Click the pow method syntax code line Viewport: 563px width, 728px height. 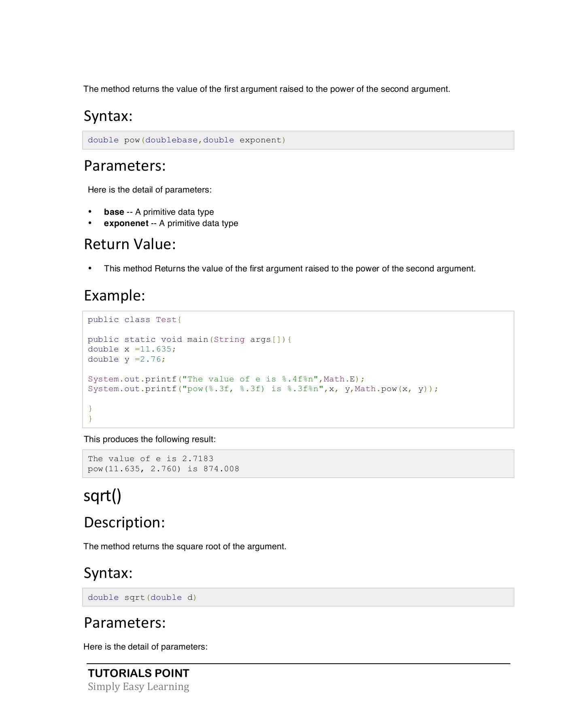(x=187, y=140)
